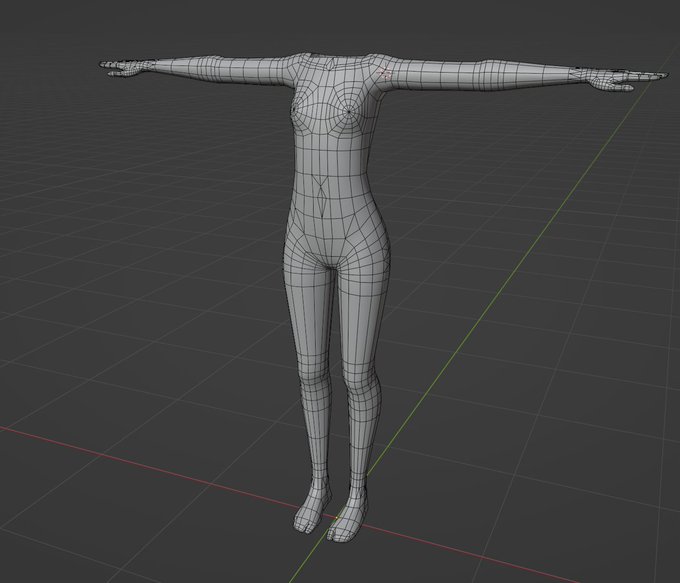The width and height of the screenshot is (680, 583).
Task: Select the orange origin point between the feet
Action: [337, 517]
